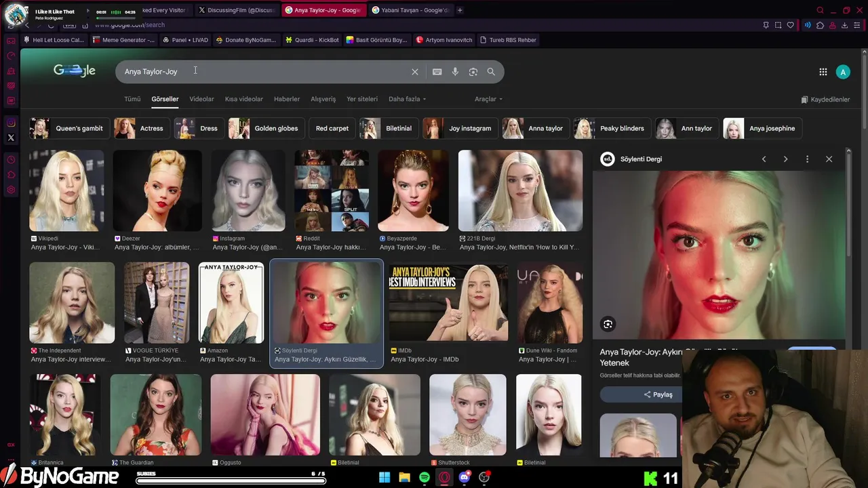Viewport: 868px width, 488px height.
Task: Switch to the Haberler search tab
Action: [287, 99]
